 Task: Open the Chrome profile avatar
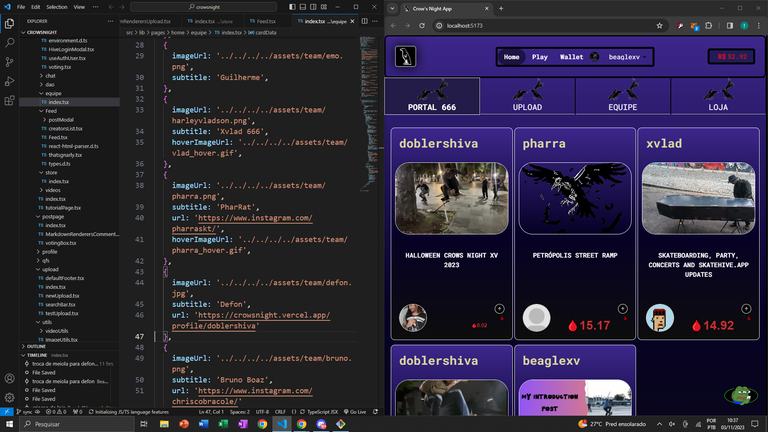coord(744,25)
